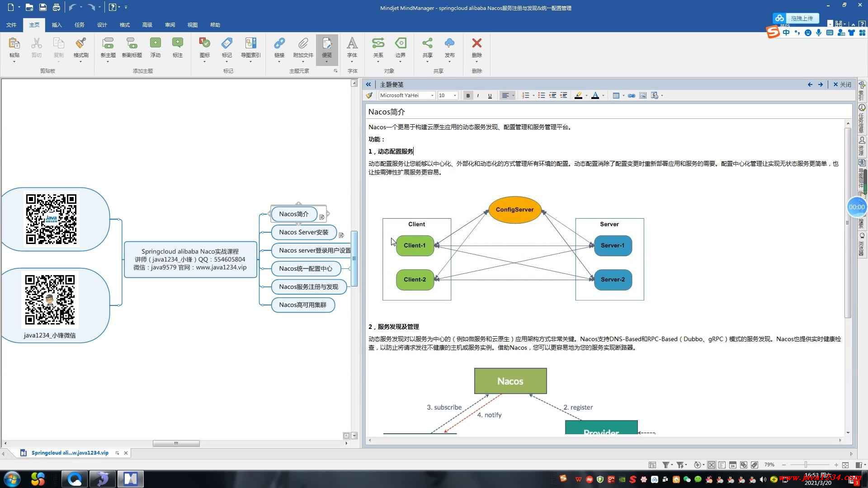868x488 pixels.
Task: Select the Nacos统一配置中心 topic
Action: click(x=306, y=268)
